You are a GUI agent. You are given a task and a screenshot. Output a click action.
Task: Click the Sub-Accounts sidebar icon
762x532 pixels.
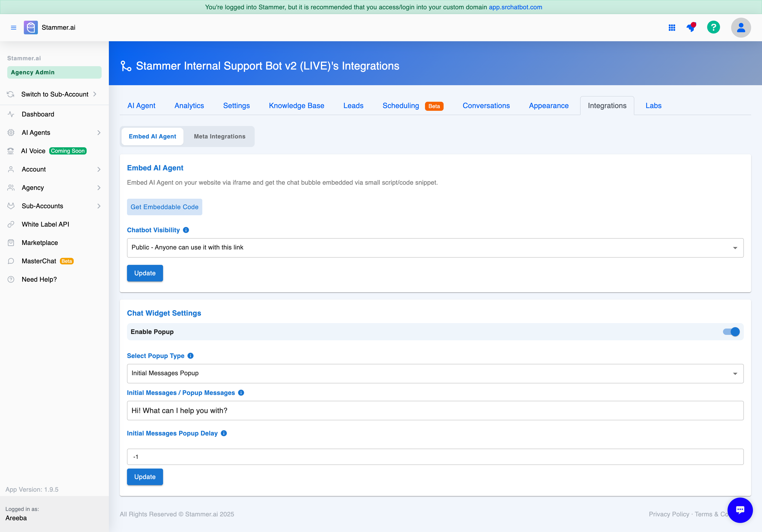[11, 206]
